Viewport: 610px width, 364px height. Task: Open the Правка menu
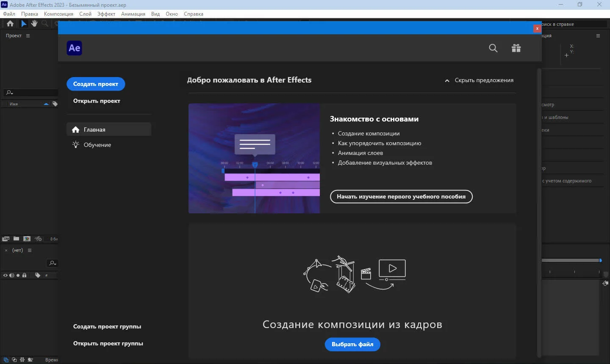click(30, 14)
